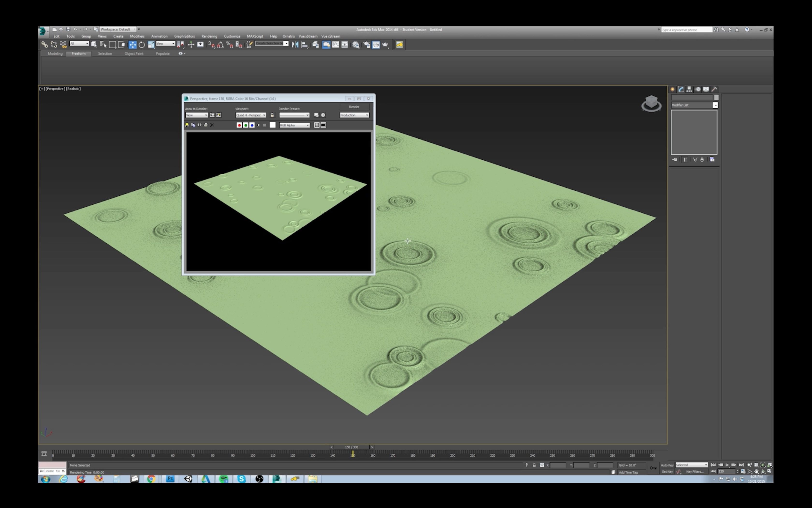The height and width of the screenshot is (508, 812).
Task: Click the Render button in render window
Action: [x=354, y=107]
